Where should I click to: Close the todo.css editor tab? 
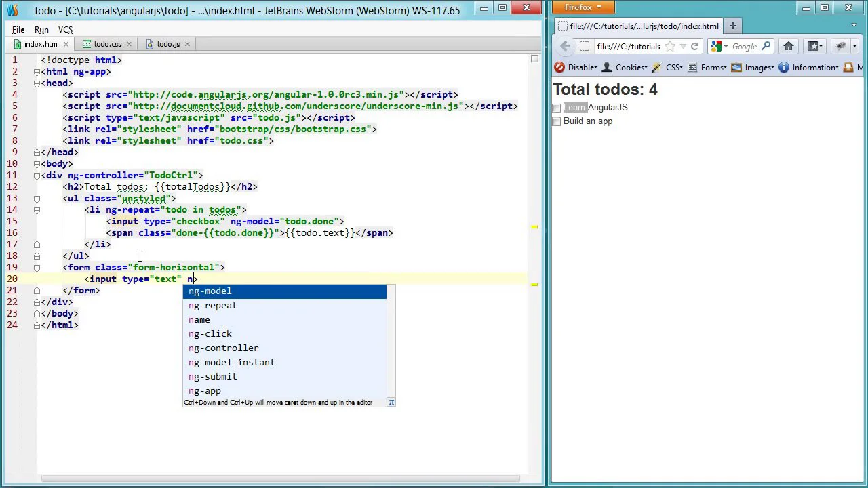click(129, 44)
